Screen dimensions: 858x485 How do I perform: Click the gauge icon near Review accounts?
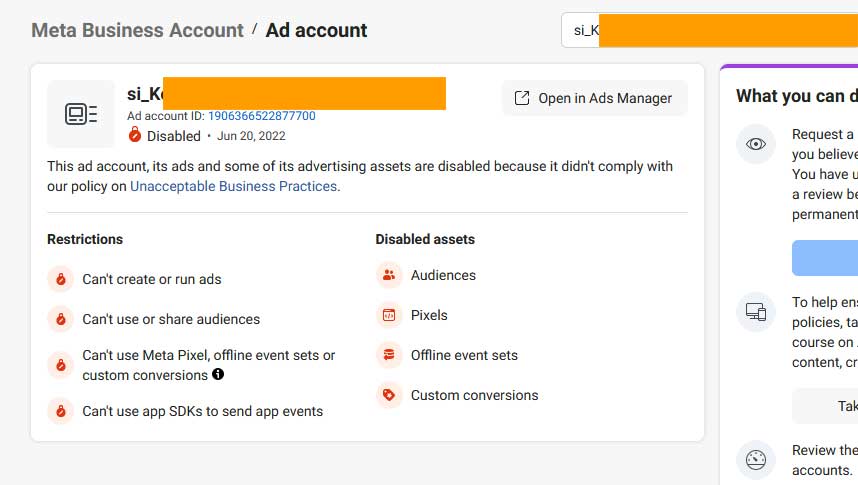[756, 460]
